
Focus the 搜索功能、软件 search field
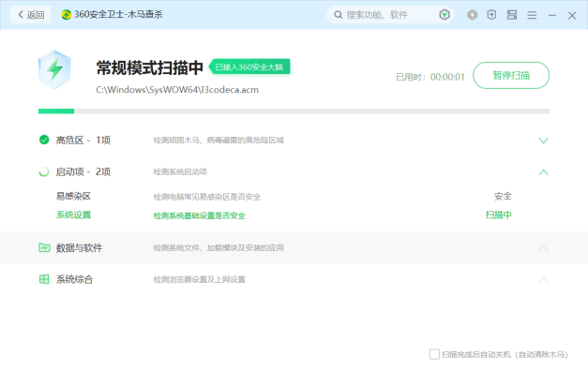389,15
